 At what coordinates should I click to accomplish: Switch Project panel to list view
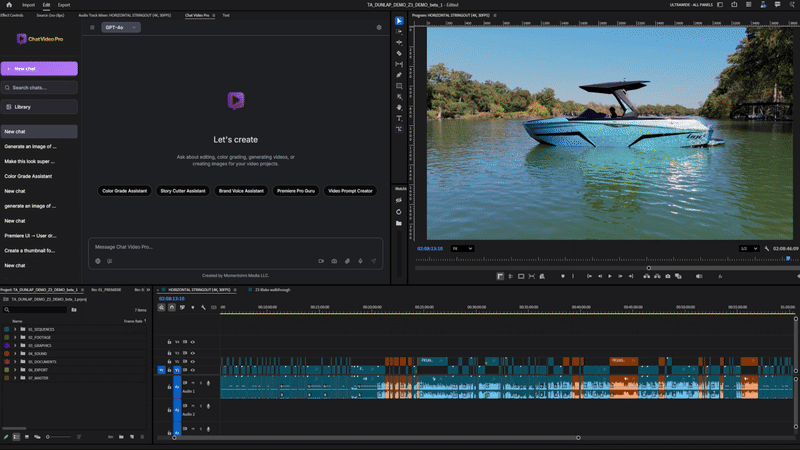point(16,437)
